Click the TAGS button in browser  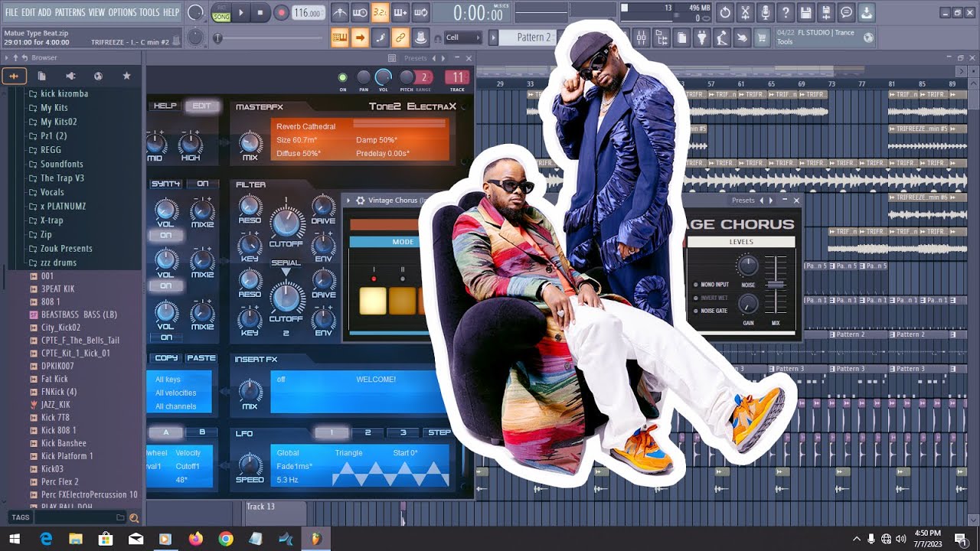[21, 517]
